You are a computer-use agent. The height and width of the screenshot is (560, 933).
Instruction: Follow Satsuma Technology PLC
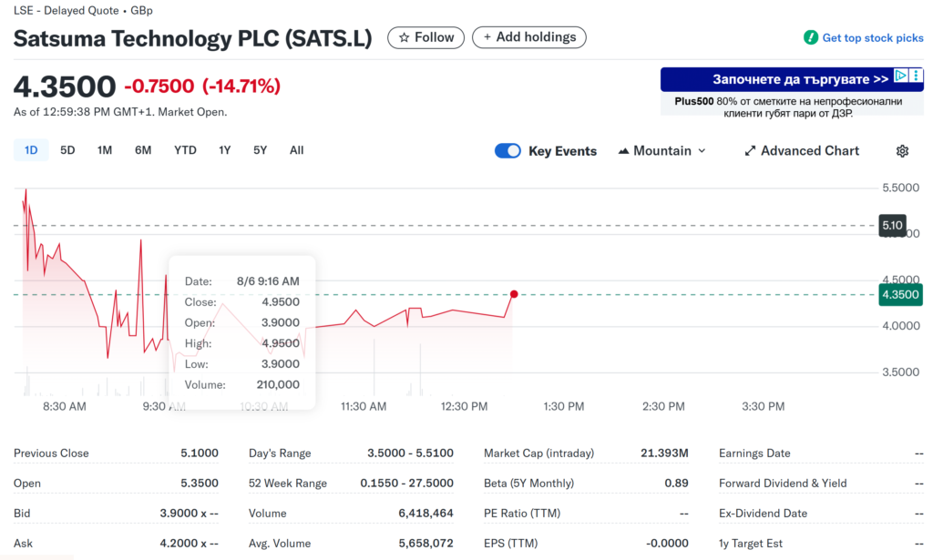pyautogui.click(x=425, y=37)
